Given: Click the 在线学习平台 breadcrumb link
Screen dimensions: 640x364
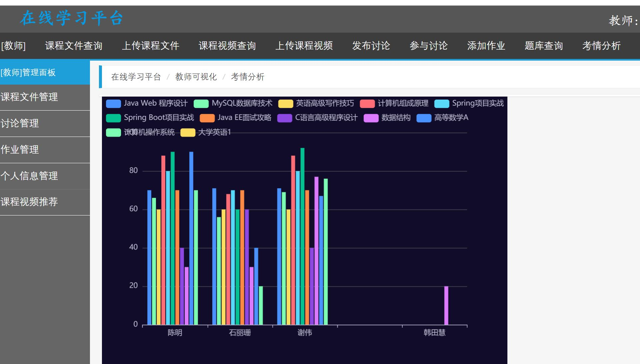Looking at the screenshot, I should [136, 77].
